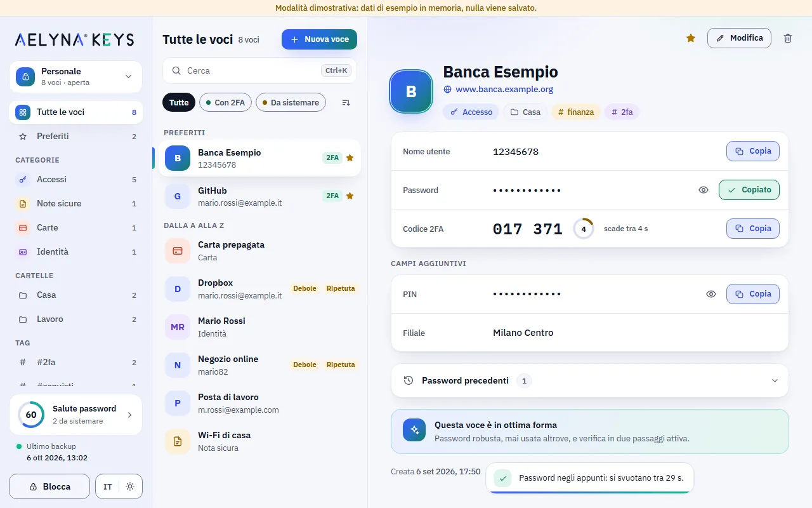Copy the Codice 2FA code

(753, 229)
